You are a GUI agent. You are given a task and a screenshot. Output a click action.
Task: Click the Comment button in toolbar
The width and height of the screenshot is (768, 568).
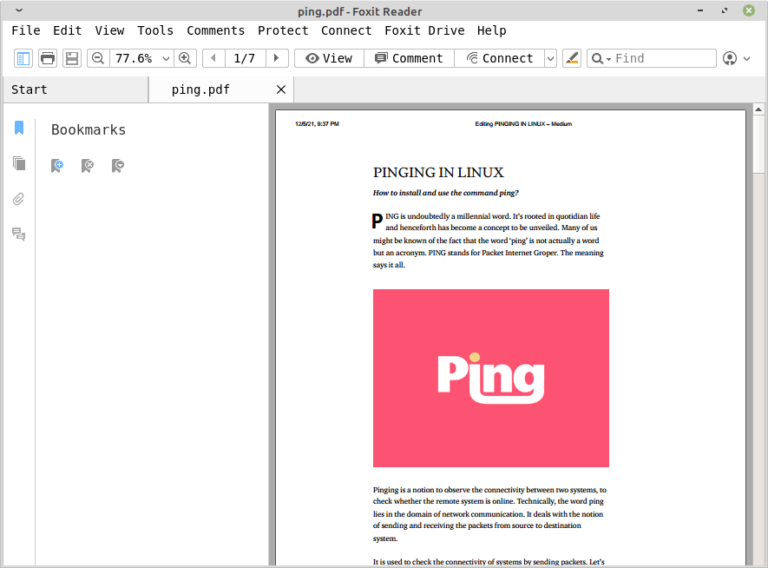pos(408,58)
